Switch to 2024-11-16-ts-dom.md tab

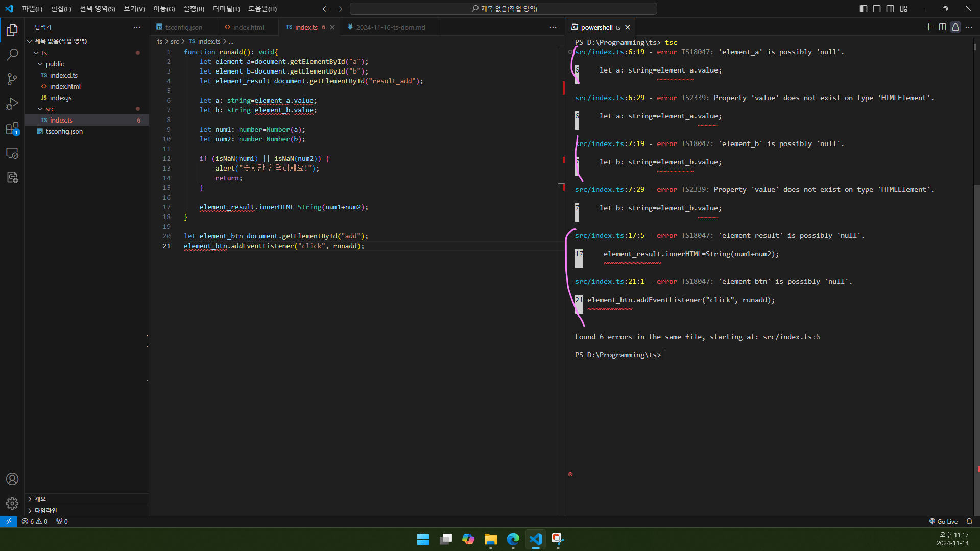390,27
